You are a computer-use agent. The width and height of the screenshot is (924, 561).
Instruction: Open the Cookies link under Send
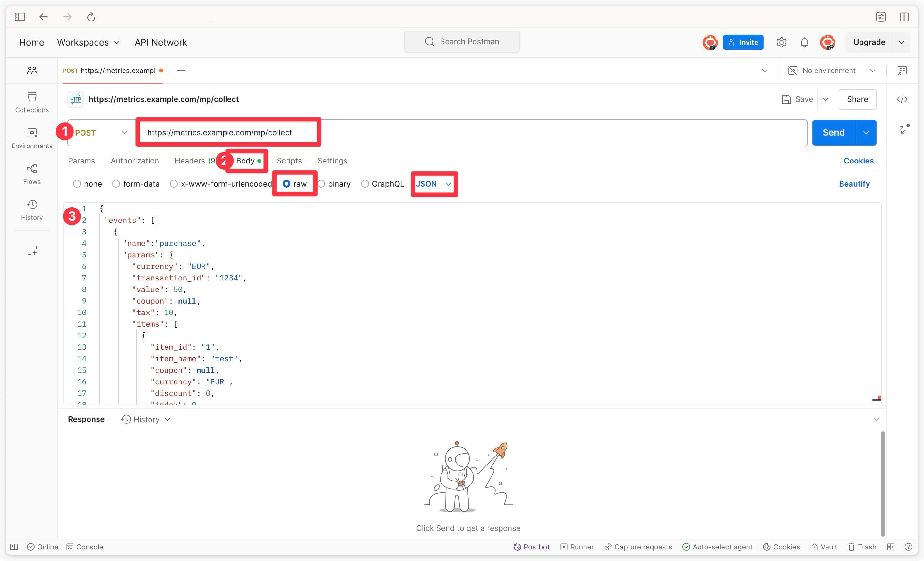[858, 161]
